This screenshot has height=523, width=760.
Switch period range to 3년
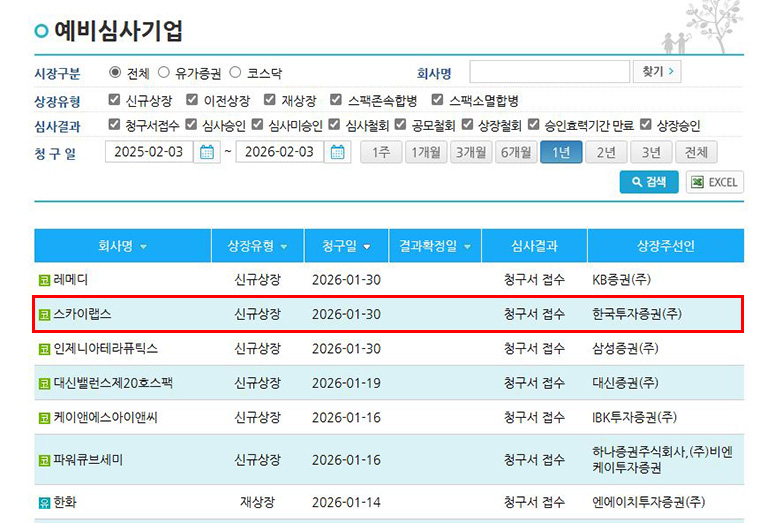[x=651, y=153]
